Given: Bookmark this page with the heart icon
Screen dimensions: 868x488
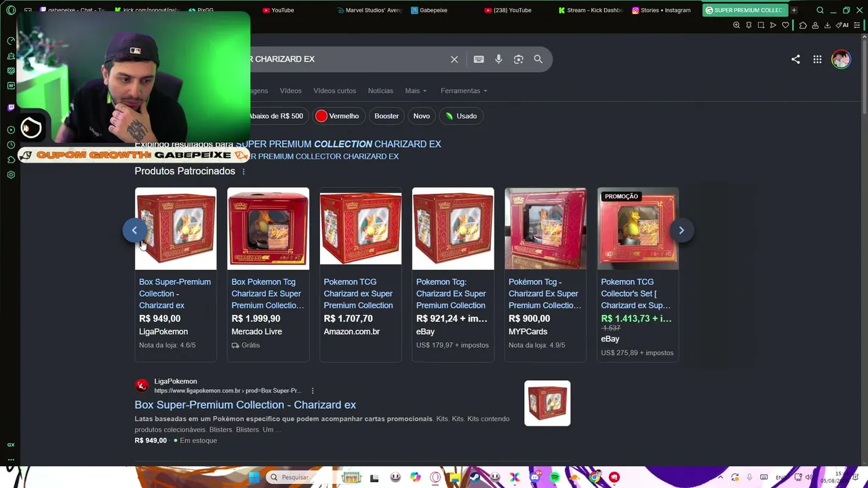Looking at the screenshot, I should 785,25.
